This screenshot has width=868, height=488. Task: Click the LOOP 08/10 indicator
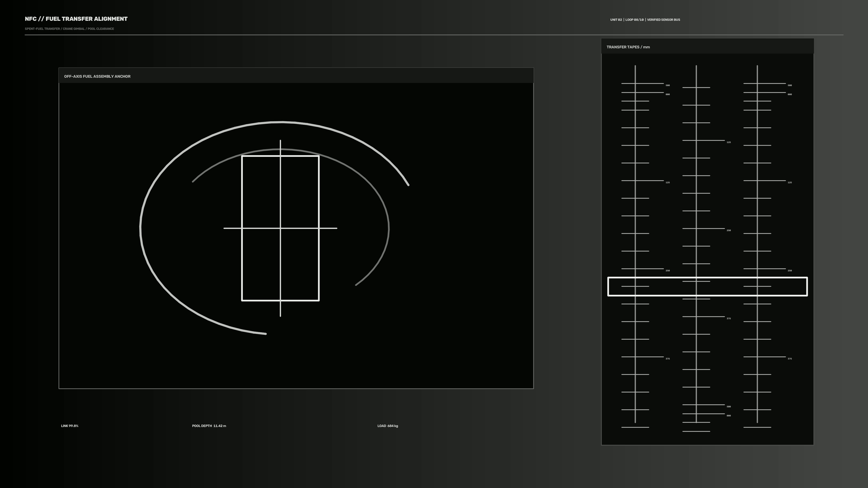tap(634, 20)
